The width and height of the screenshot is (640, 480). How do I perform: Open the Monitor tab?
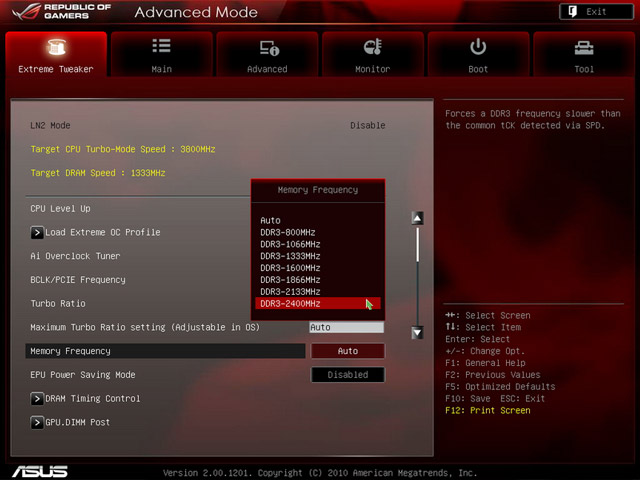coord(373,54)
